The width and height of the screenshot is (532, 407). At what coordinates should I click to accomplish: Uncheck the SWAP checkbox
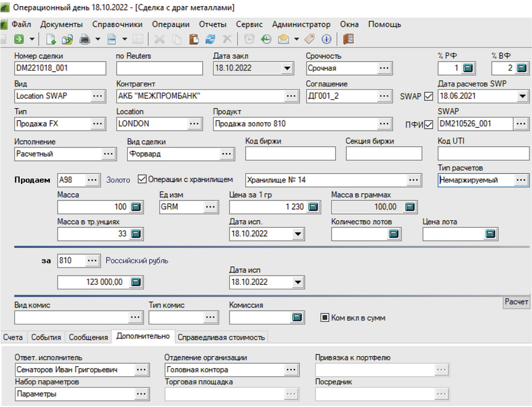pyautogui.click(x=429, y=96)
